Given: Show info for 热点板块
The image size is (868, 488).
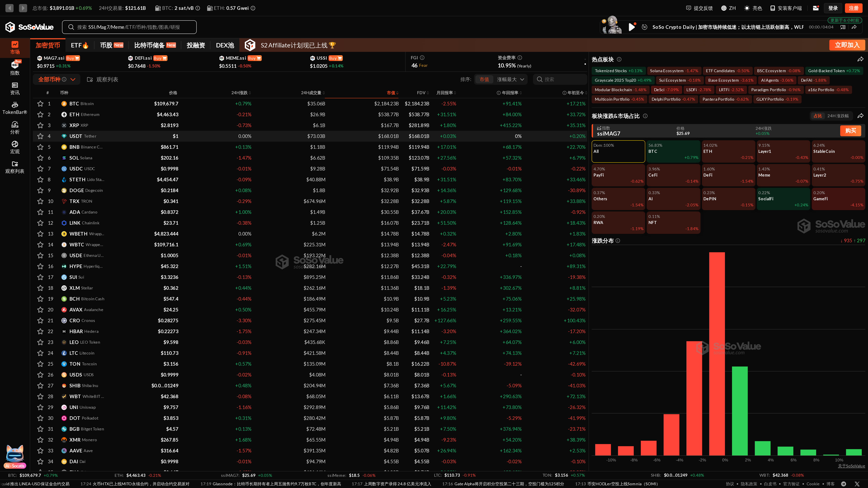Looking at the screenshot, I should [x=619, y=59].
